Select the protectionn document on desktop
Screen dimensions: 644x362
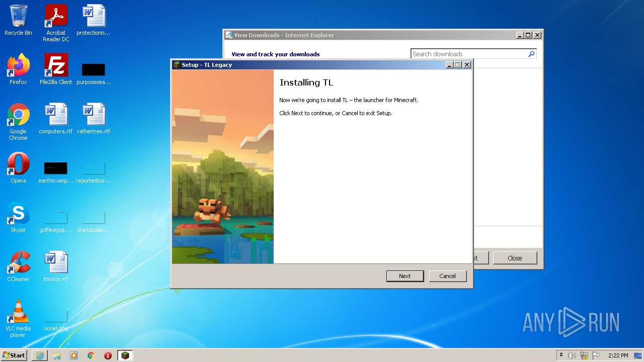pyautogui.click(x=94, y=20)
